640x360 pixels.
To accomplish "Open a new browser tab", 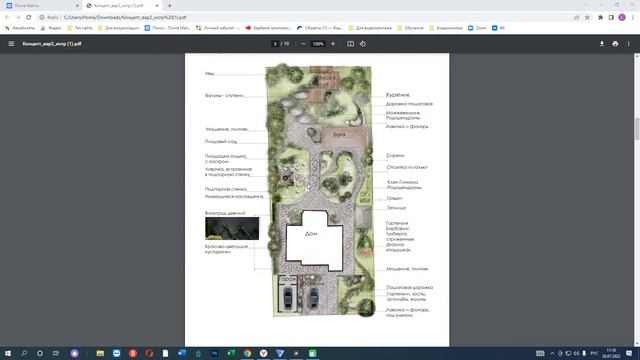I will point(169,6).
